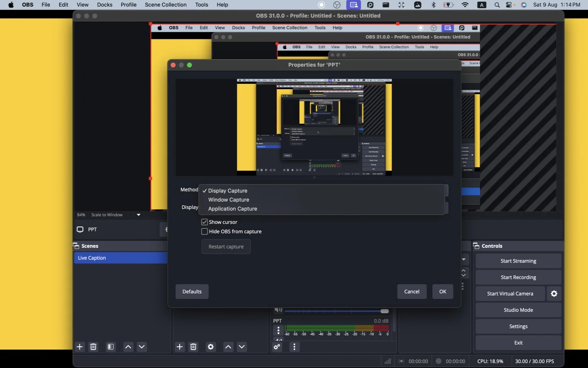
Task: Click Start Streaming in the Controls dock
Action: point(518,261)
